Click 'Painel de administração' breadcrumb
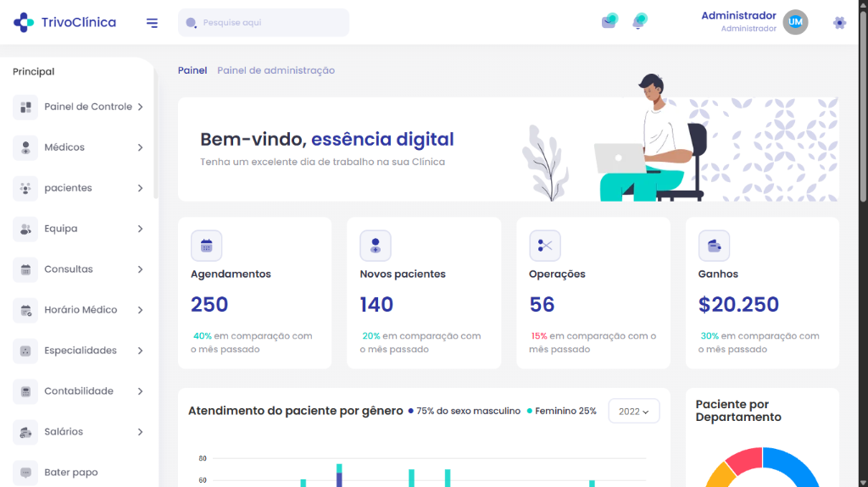Image resolution: width=868 pixels, height=487 pixels. 275,70
